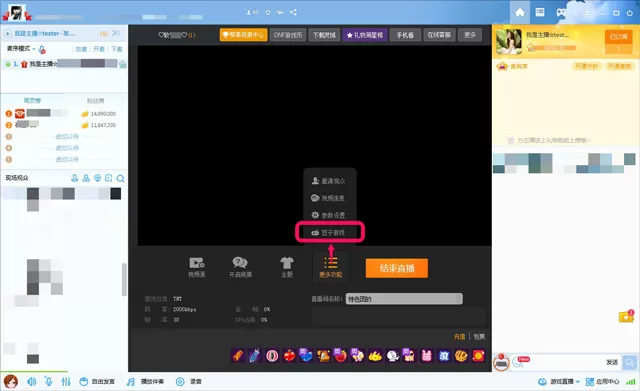Click the 直播间名称 room name input field
640x391 pixels.
[404, 299]
